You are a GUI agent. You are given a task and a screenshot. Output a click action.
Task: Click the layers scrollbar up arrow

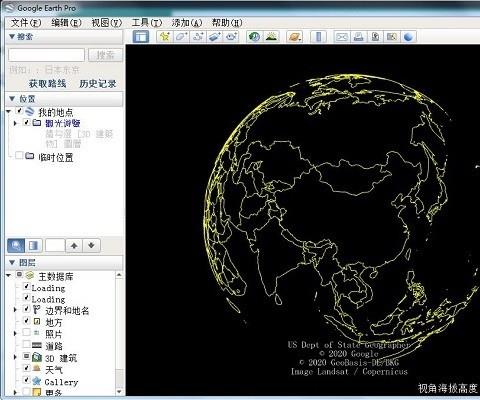(x=119, y=275)
